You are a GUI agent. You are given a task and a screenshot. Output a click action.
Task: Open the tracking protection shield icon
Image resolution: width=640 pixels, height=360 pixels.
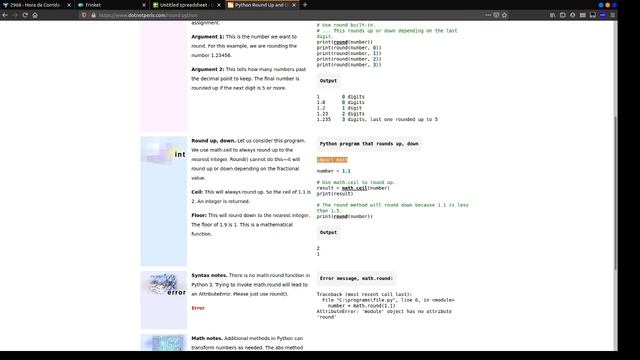[84, 15]
